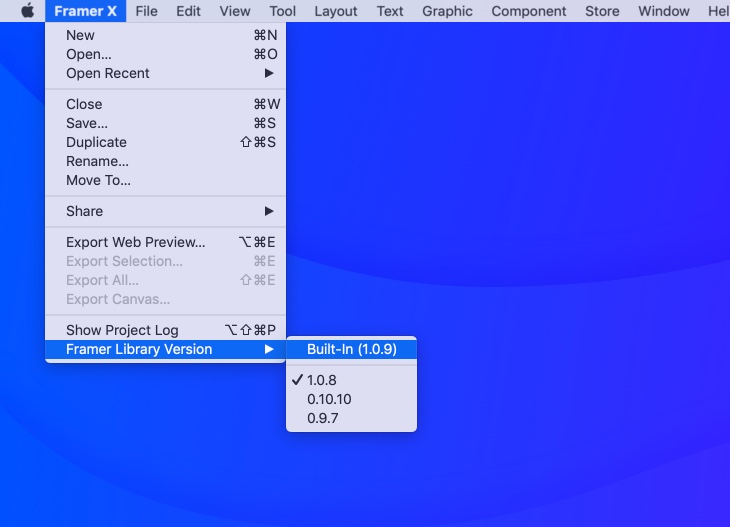The image size is (730, 527).
Task: Select the checked 1.0.8 library version
Action: [x=351, y=380]
